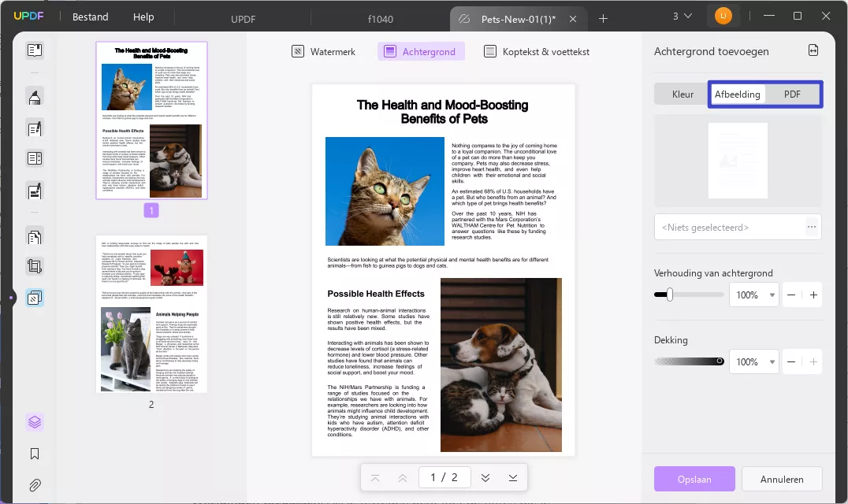Select the Pets-New-01(1) tab
This screenshot has height=504, width=848.
point(518,19)
